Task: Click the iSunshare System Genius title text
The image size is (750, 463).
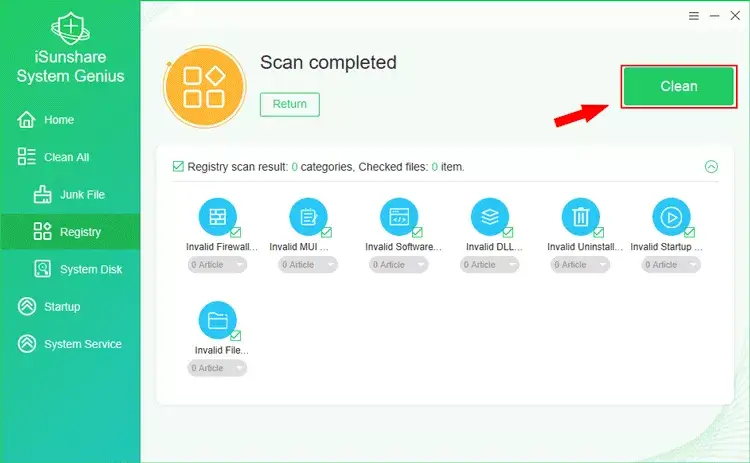Action: (70, 66)
